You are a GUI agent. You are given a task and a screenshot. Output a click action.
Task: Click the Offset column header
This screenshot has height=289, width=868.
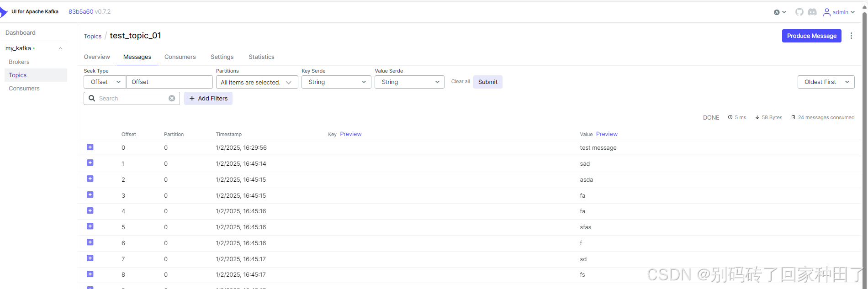(129, 135)
